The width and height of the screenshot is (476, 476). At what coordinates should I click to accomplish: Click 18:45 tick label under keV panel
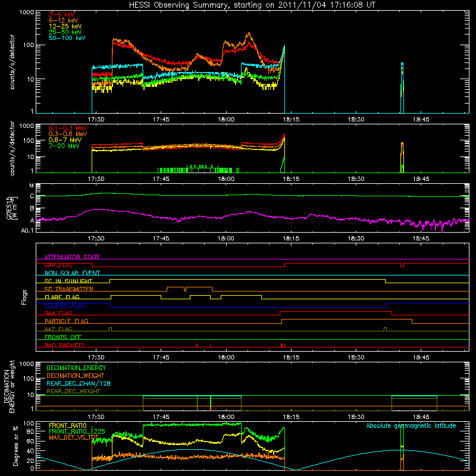(421, 120)
